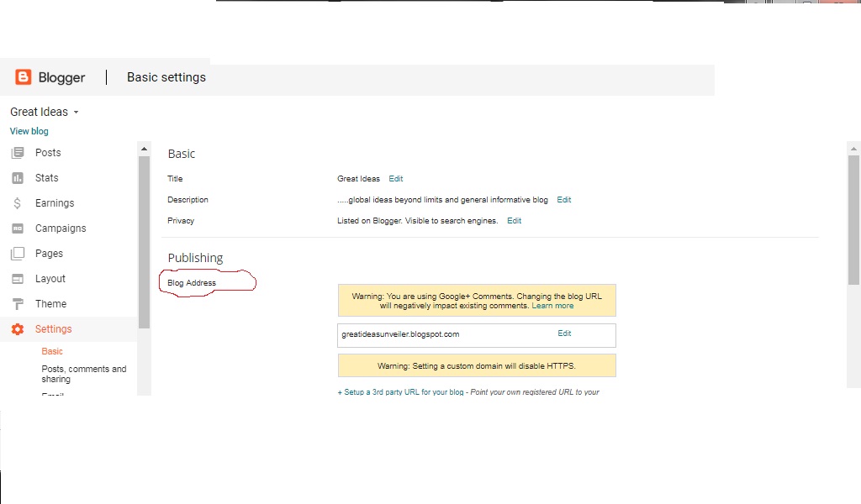The image size is (861, 504).
Task: Open Pages in the sidebar
Action: point(49,254)
